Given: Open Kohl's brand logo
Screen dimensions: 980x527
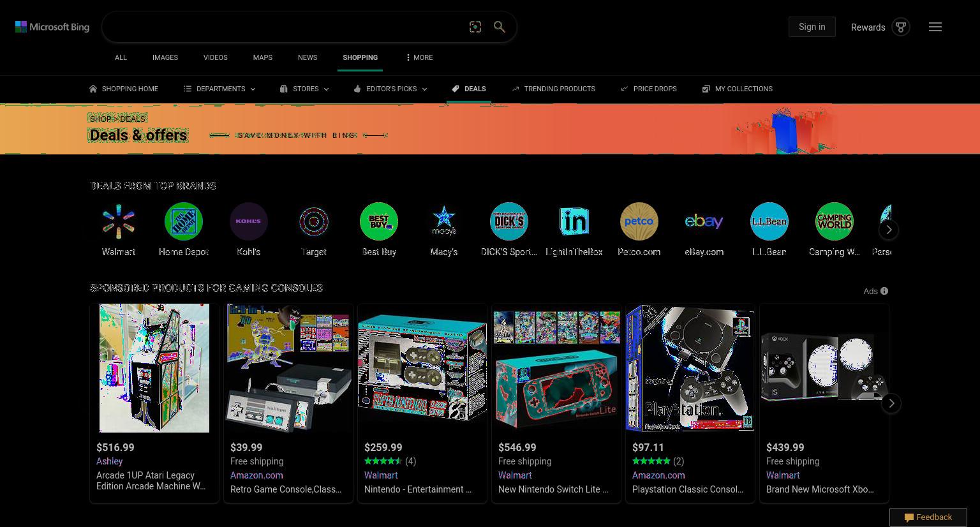Looking at the screenshot, I should point(249,221).
